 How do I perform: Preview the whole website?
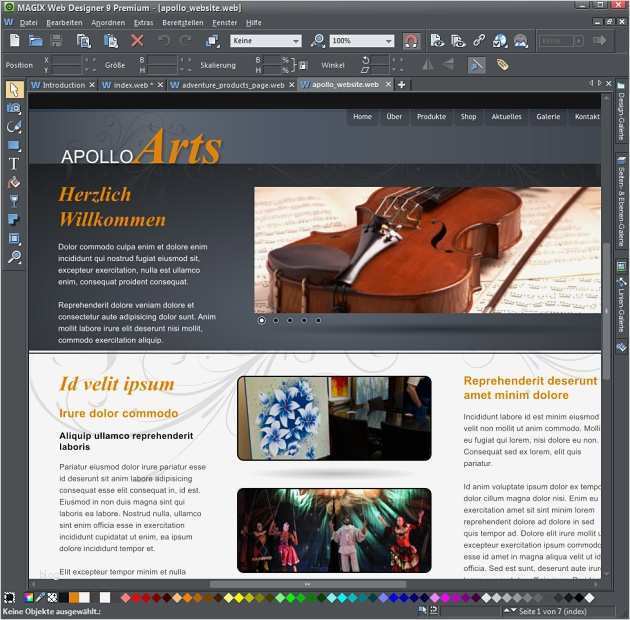click(x=458, y=41)
